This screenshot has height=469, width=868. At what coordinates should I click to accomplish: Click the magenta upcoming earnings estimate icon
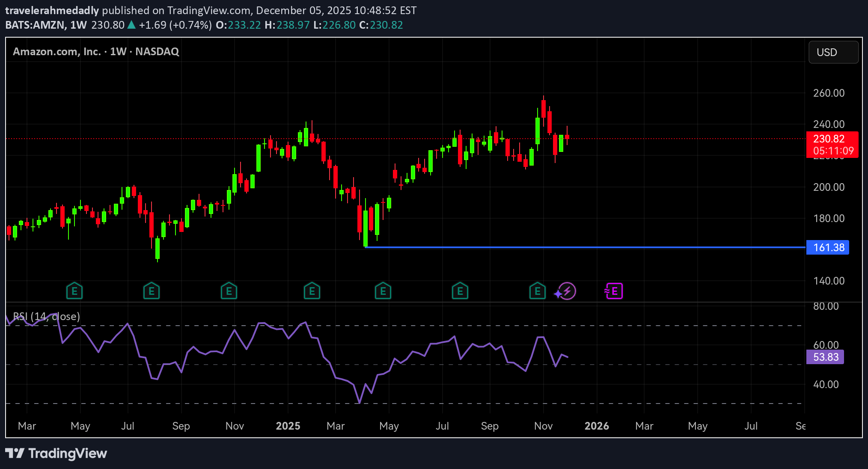(x=614, y=291)
